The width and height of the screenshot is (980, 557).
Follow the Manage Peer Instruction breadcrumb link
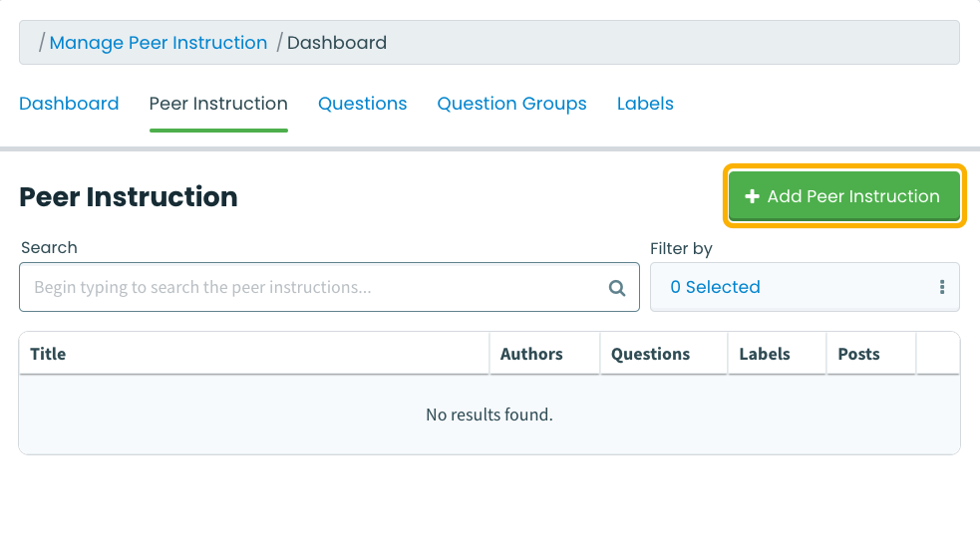(159, 43)
